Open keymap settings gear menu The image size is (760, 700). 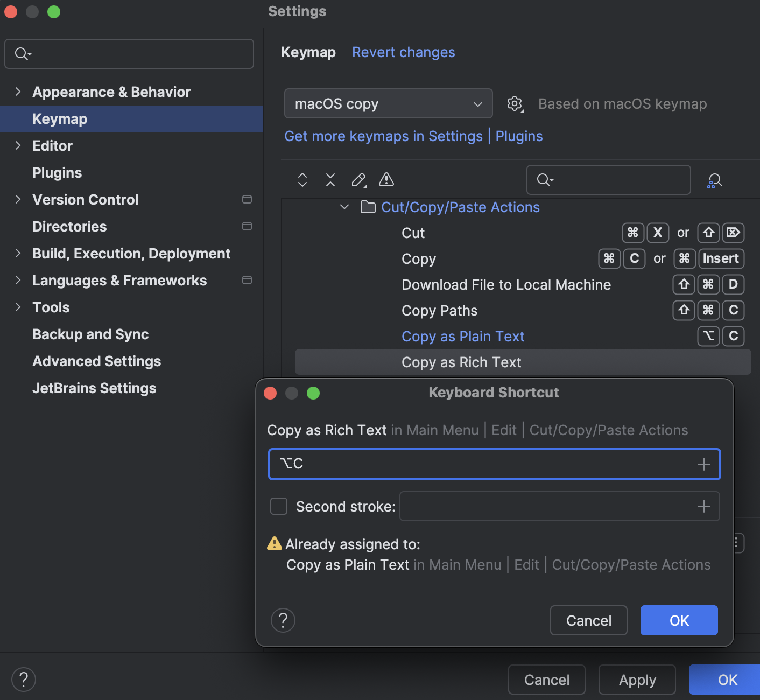click(x=515, y=103)
